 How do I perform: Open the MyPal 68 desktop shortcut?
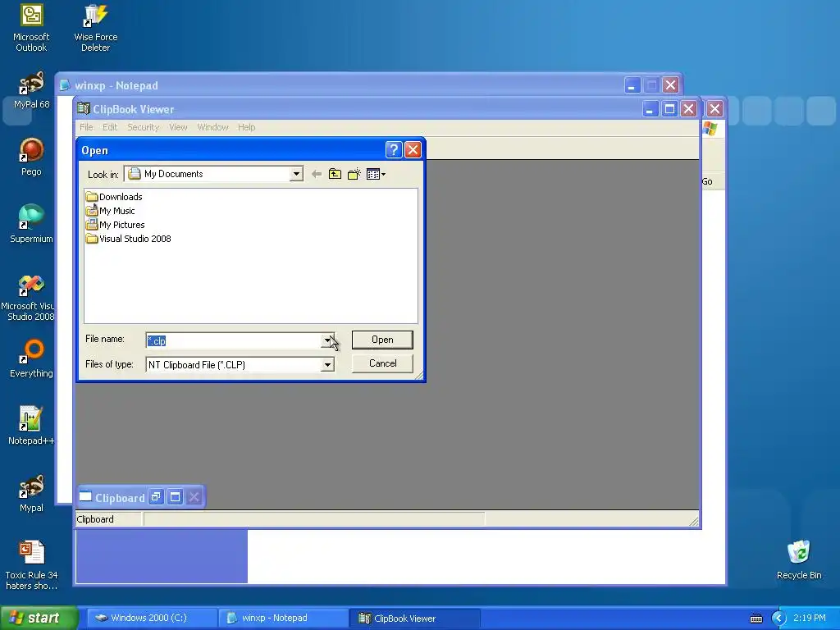click(x=31, y=90)
